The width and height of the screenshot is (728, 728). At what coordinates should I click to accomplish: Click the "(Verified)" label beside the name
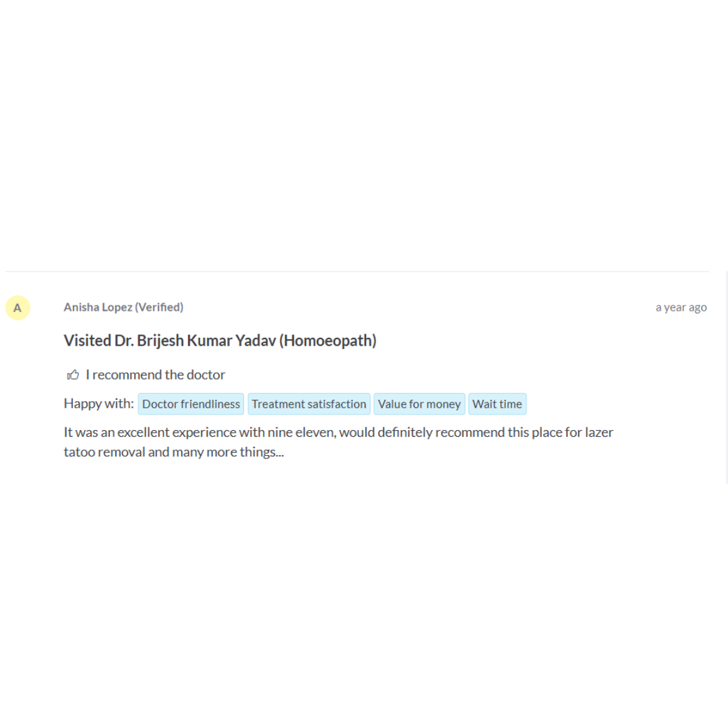tap(159, 307)
